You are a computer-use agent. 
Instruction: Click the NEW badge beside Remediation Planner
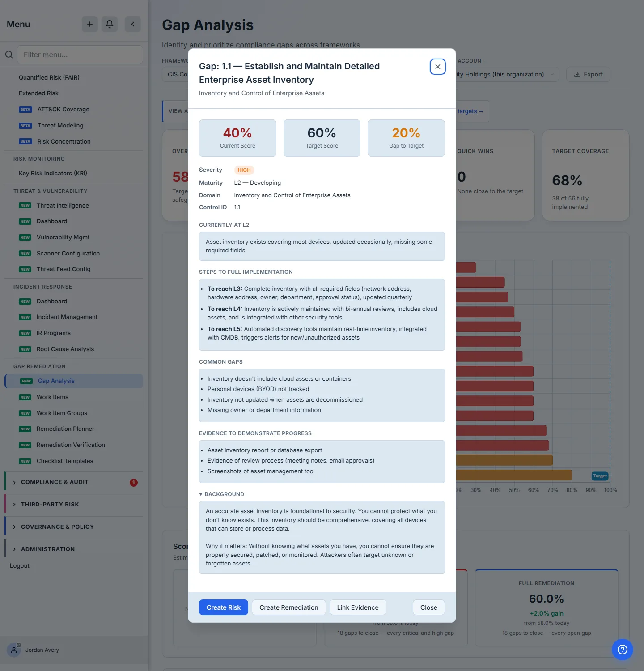pos(25,429)
